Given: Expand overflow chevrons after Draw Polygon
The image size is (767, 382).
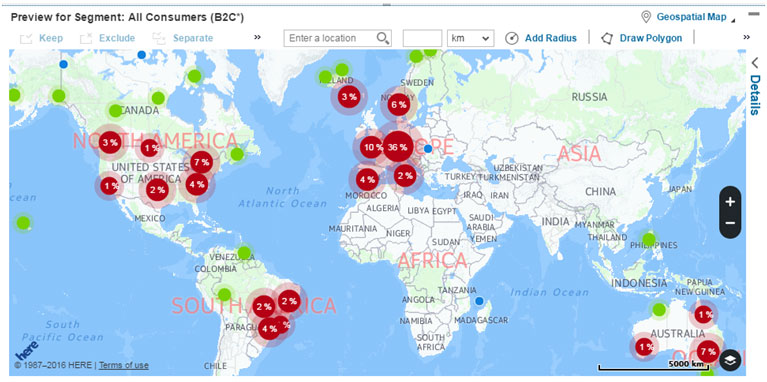Looking at the screenshot, I should coord(746,37).
